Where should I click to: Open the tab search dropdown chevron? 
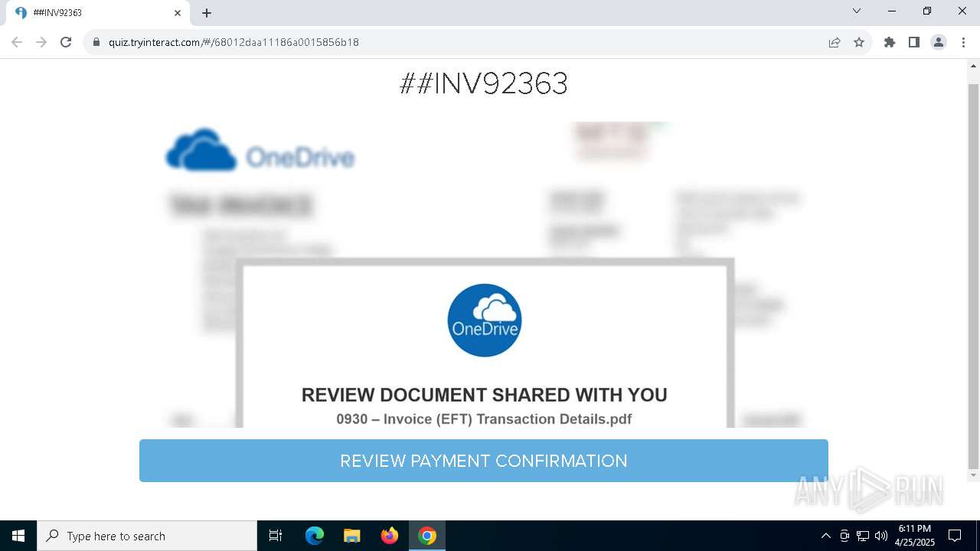[857, 11]
